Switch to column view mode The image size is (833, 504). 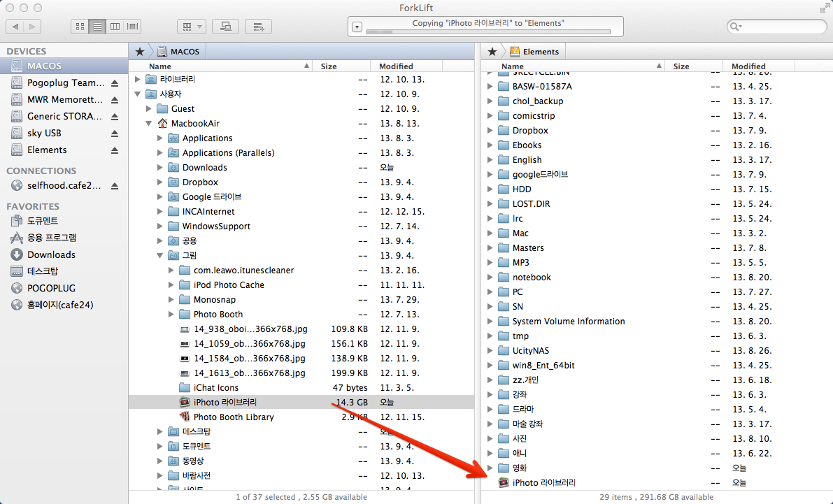tap(115, 27)
